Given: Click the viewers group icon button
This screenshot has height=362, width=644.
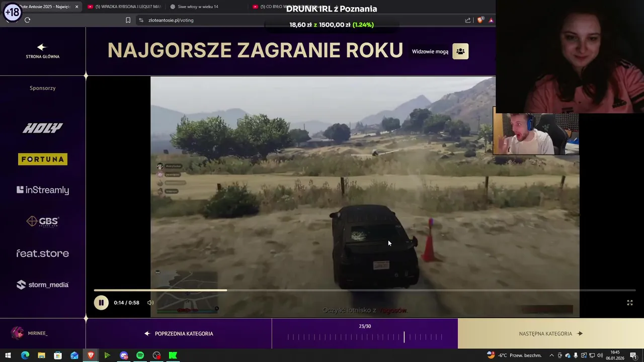Looking at the screenshot, I should coord(460,51).
